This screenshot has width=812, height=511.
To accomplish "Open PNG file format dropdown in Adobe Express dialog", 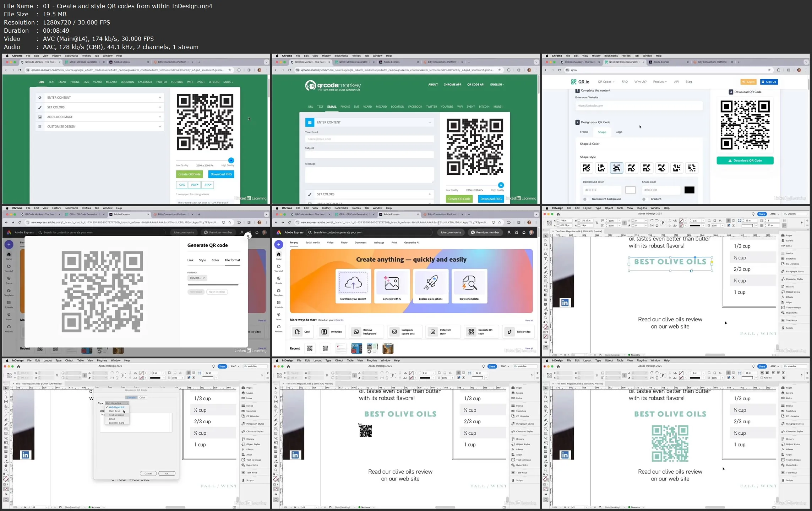I will point(197,278).
